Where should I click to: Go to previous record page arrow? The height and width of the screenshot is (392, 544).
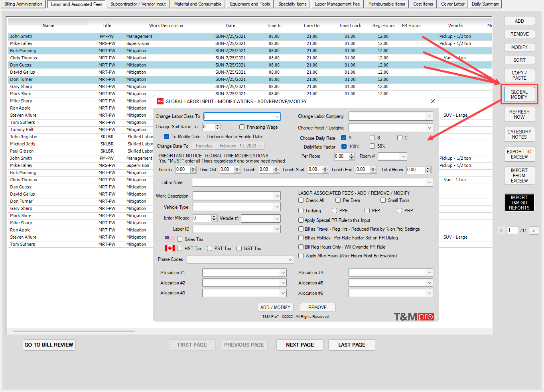pos(501,230)
